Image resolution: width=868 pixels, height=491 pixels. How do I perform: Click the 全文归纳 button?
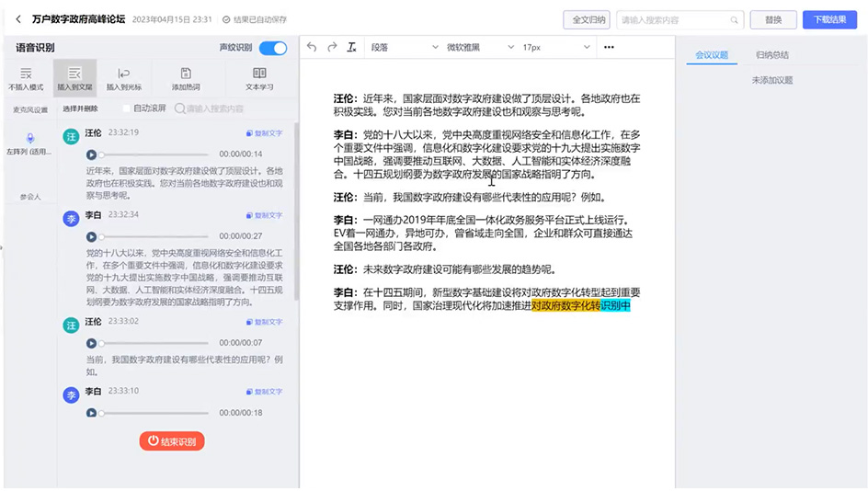point(587,20)
